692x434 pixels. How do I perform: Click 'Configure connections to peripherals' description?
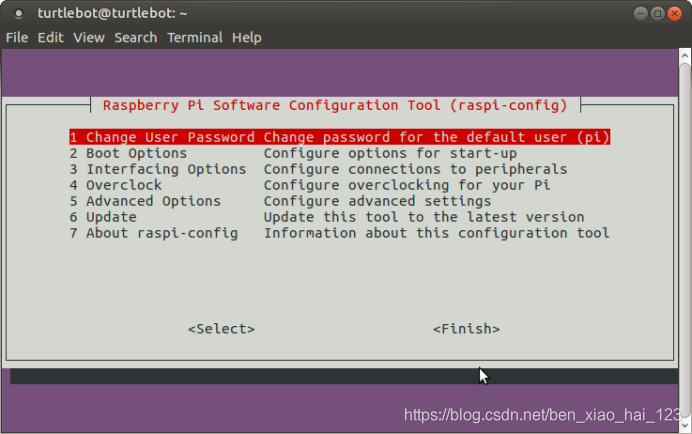pos(415,169)
